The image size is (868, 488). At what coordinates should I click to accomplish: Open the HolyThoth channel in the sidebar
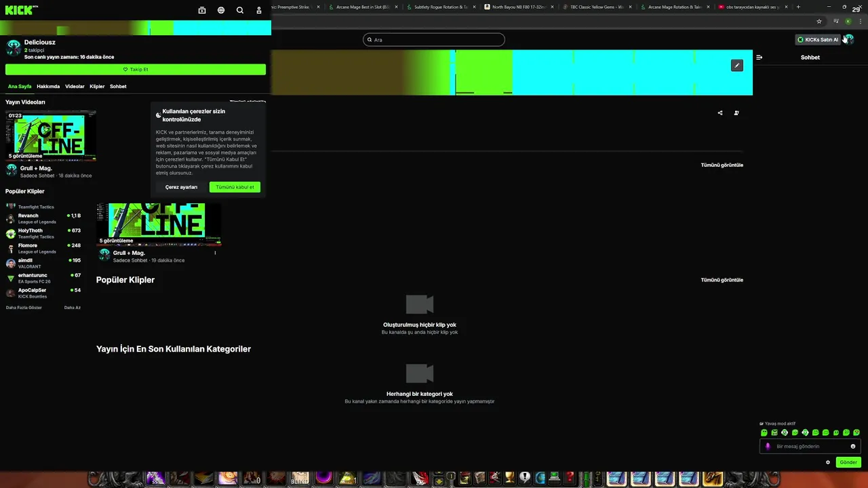[x=43, y=233]
